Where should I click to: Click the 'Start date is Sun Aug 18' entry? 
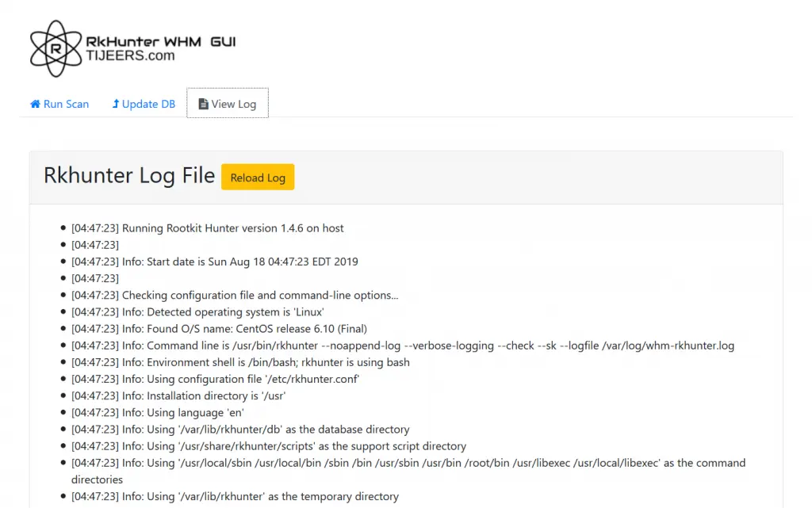pos(214,262)
